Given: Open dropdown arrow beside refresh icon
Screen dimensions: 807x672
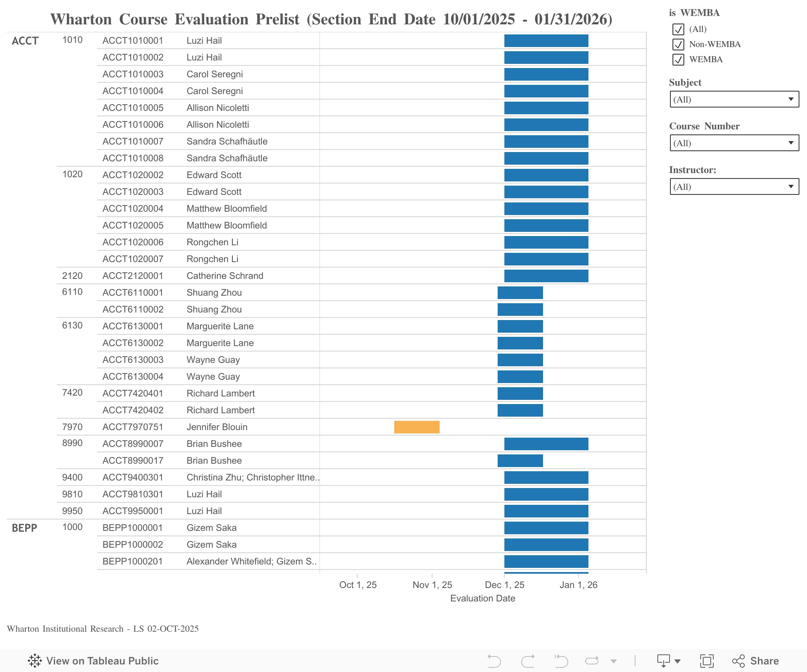Looking at the screenshot, I should [x=614, y=661].
